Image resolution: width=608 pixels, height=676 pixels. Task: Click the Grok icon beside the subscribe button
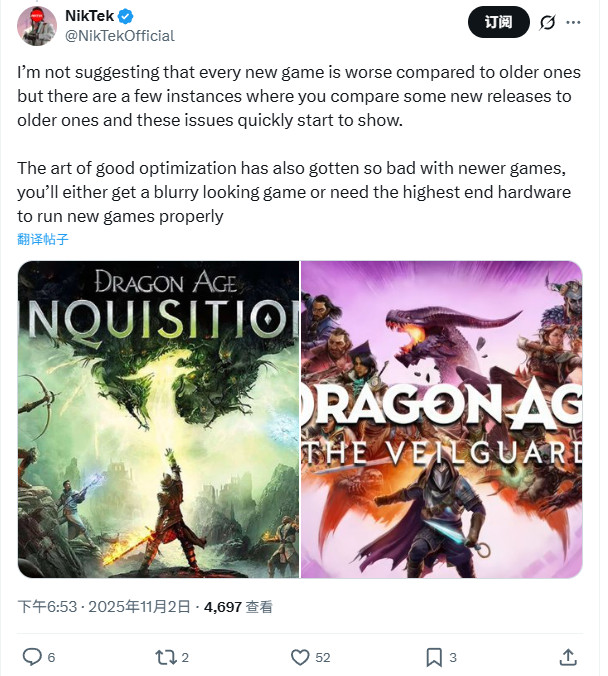pos(547,22)
